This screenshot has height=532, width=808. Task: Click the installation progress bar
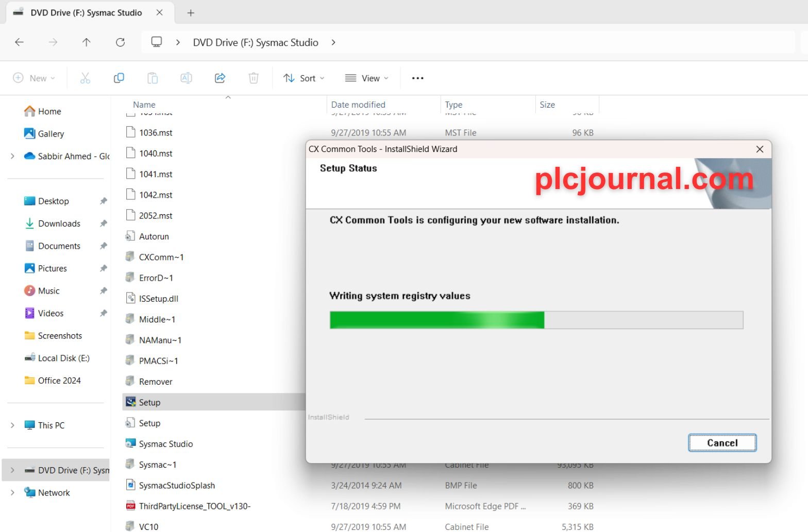536,320
